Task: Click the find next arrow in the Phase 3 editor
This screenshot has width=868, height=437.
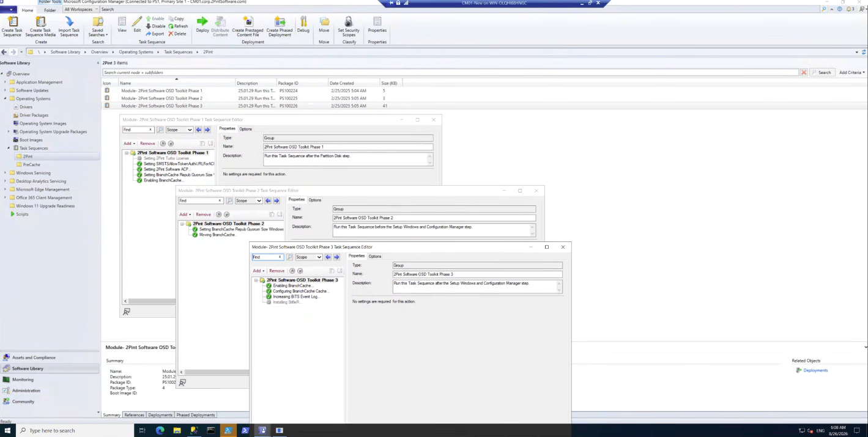Action: coord(336,257)
